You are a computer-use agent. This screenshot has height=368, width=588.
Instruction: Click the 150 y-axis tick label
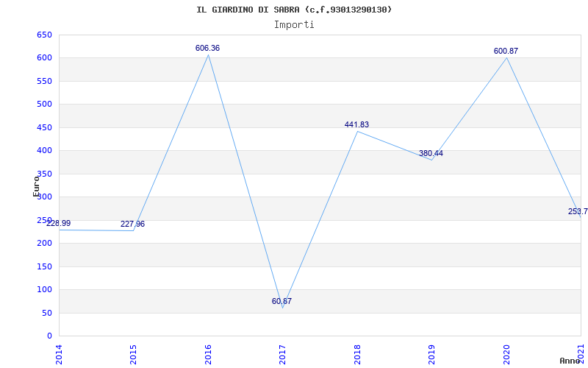44,266
